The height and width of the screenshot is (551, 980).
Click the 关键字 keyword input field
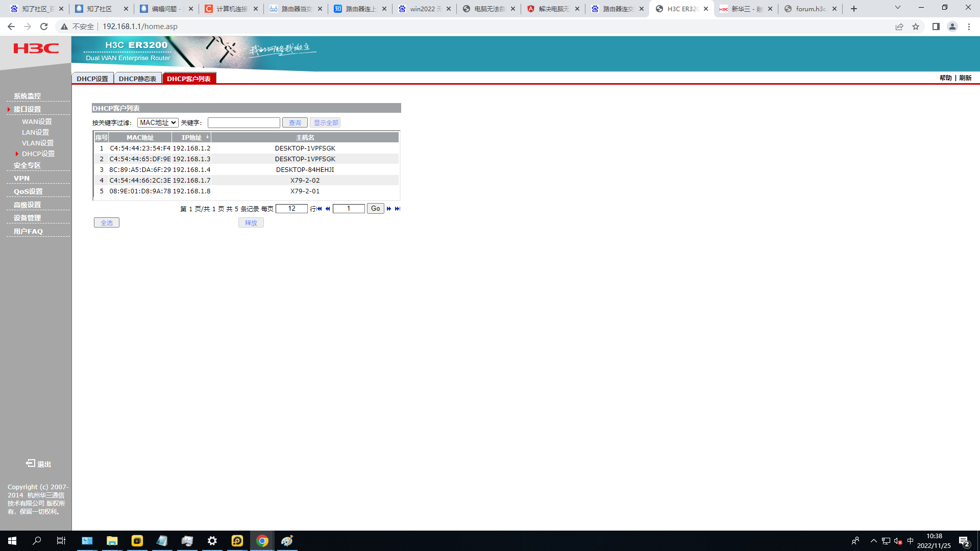[x=243, y=123]
